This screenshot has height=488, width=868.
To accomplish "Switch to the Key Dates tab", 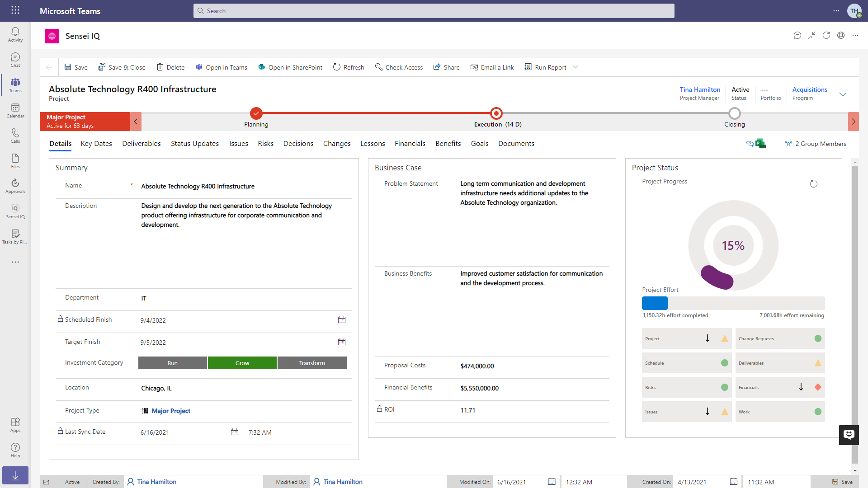I will [96, 144].
